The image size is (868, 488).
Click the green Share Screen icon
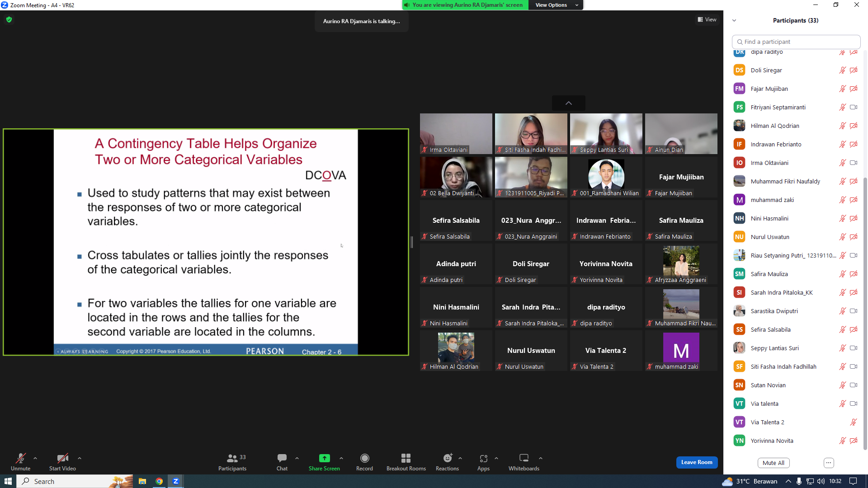coord(324,458)
